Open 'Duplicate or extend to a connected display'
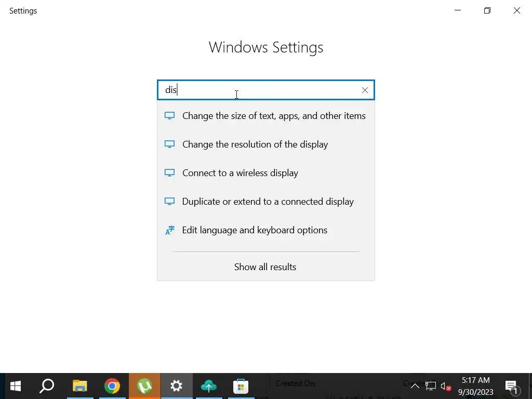Image resolution: width=532 pixels, height=399 pixels. tap(266, 201)
